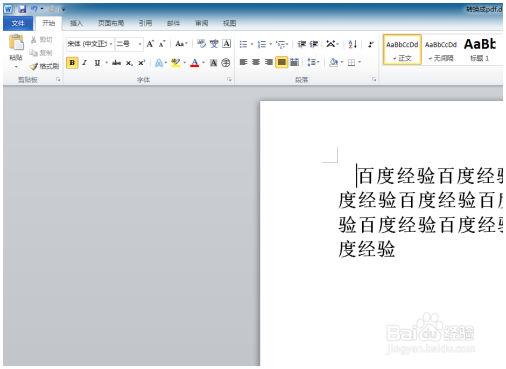Screen dimensions: 506x369
Task: Click the Save icon in quick access toolbar
Action: click(22, 9)
